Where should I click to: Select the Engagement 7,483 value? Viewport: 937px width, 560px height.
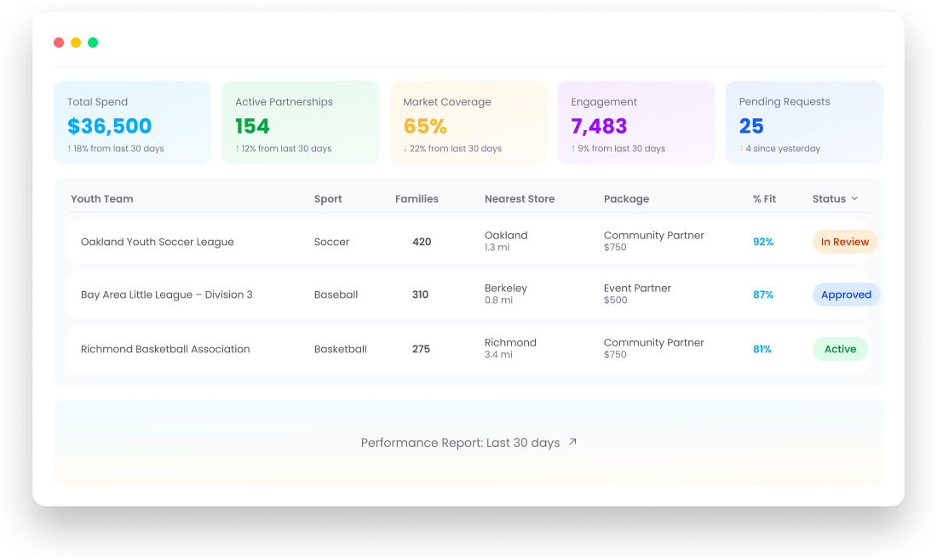pyautogui.click(x=599, y=126)
